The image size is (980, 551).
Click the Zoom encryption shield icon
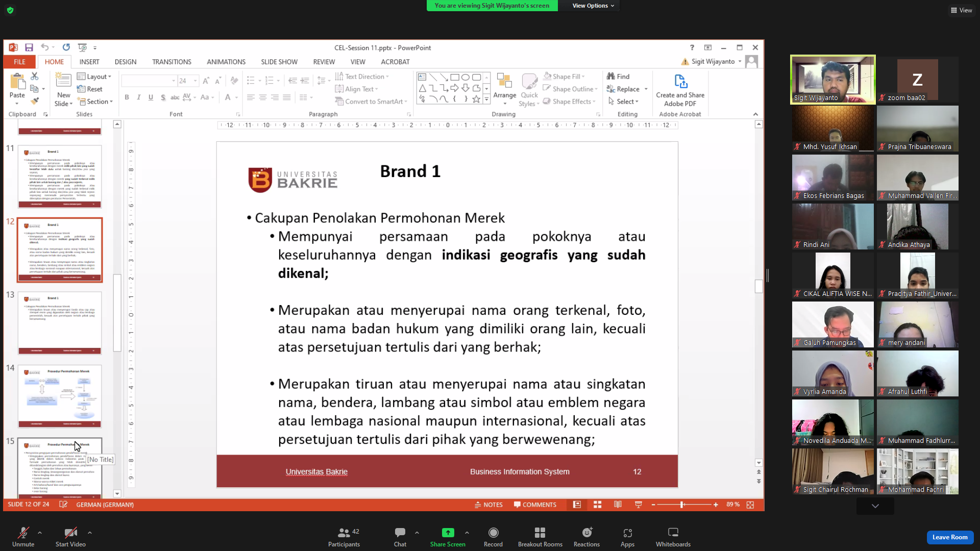pyautogui.click(x=10, y=10)
